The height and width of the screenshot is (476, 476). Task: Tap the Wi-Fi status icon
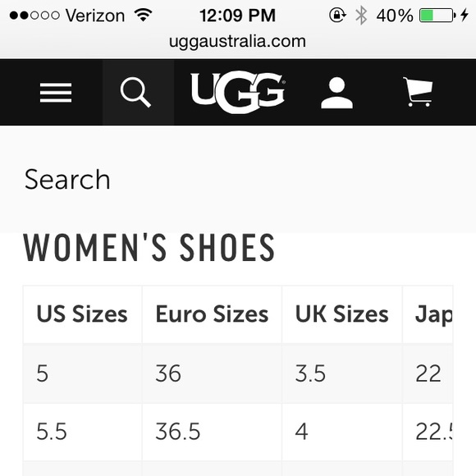click(144, 15)
